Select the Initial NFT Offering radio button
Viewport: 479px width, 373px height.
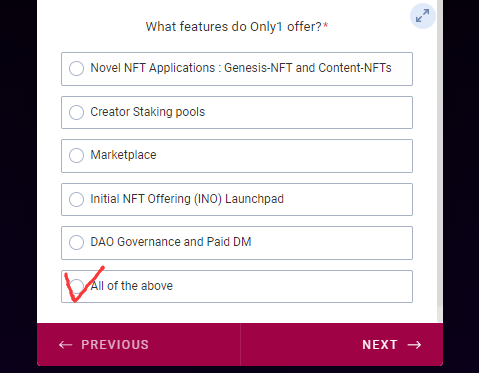click(76, 199)
